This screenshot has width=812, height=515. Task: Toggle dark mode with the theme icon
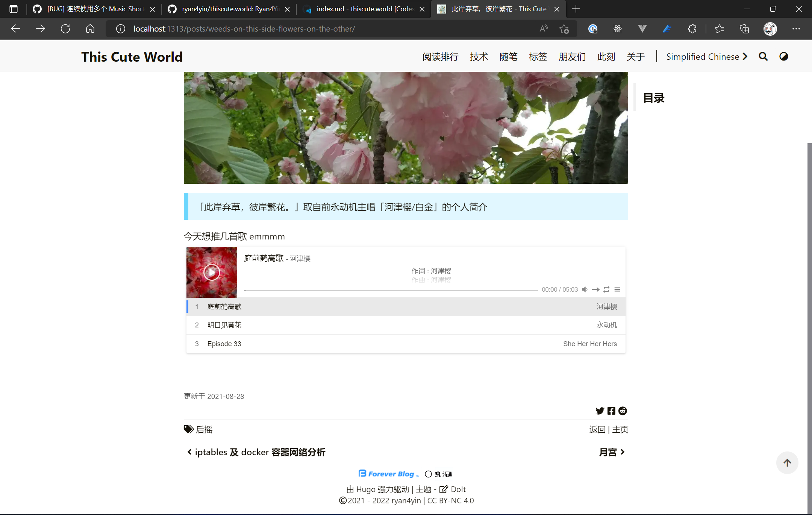pyautogui.click(x=783, y=56)
